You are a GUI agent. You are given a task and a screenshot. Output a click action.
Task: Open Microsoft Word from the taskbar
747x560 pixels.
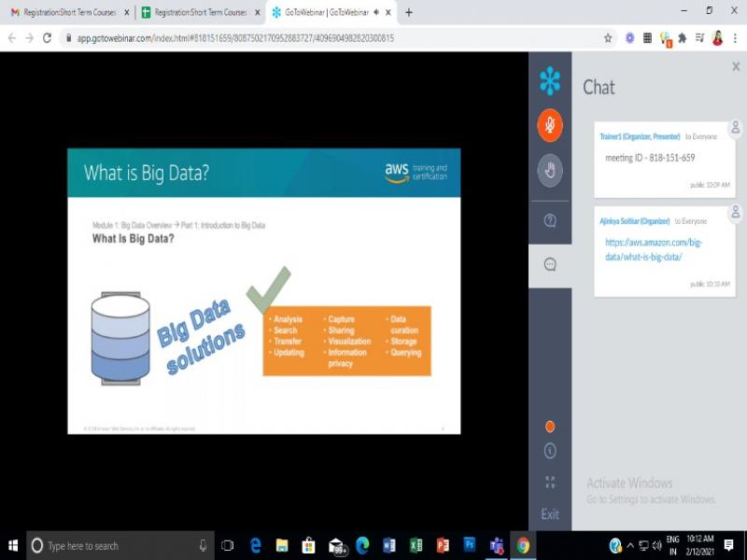coord(389,545)
